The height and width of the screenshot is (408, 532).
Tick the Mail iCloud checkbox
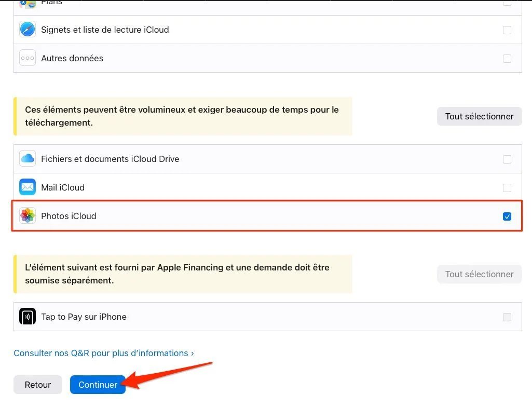(x=507, y=188)
